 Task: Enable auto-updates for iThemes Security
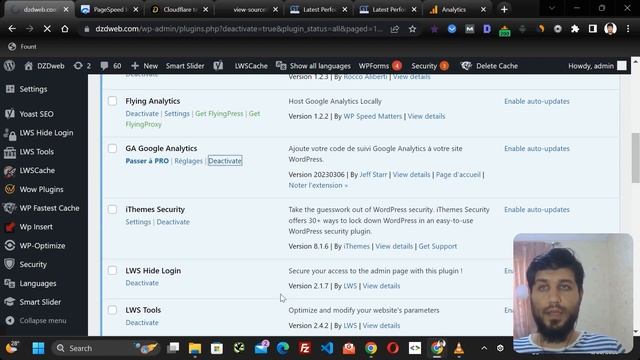pos(537,209)
